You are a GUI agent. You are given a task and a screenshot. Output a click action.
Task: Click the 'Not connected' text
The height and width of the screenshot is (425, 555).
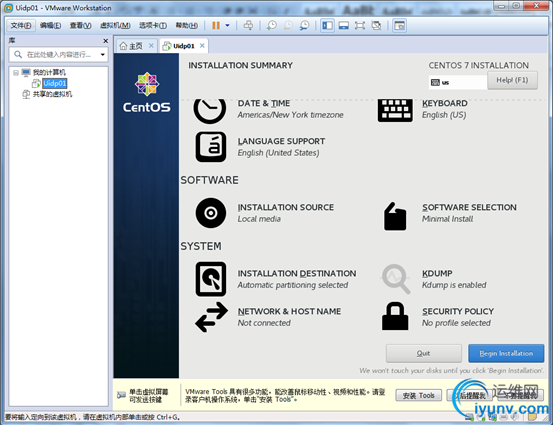(x=264, y=323)
